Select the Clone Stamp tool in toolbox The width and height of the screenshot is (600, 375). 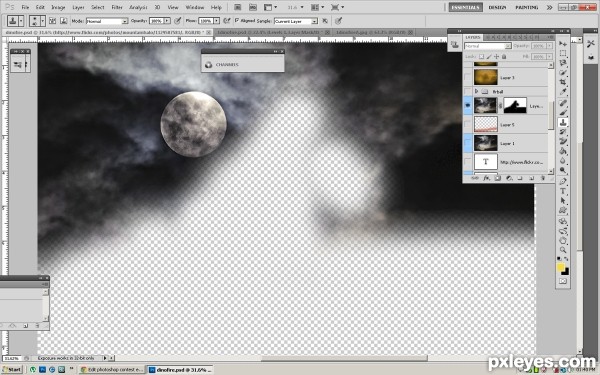562,122
